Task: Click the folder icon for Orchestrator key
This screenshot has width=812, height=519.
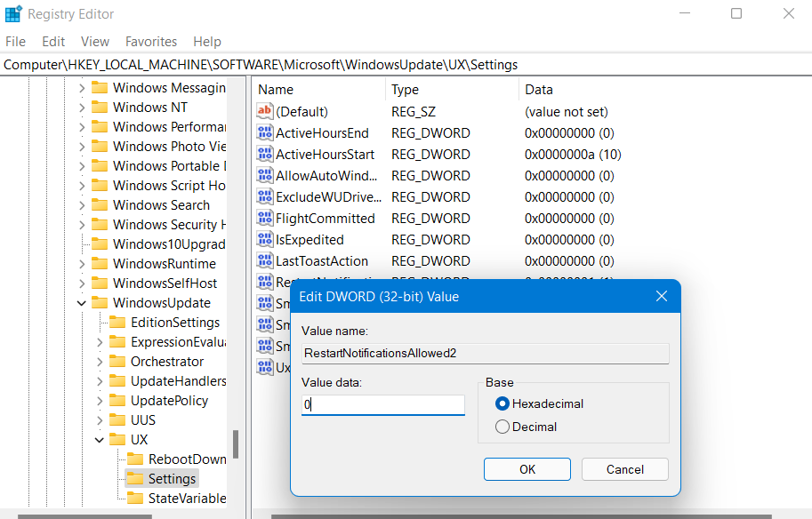Action: click(x=117, y=362)
